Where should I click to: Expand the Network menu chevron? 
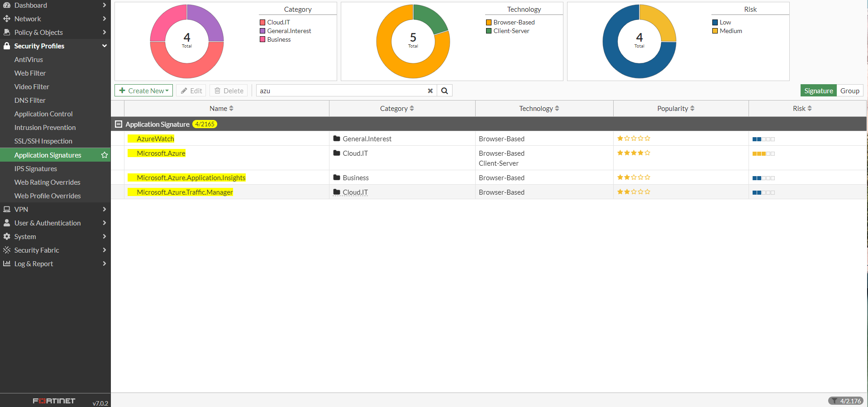click(105, 19)
